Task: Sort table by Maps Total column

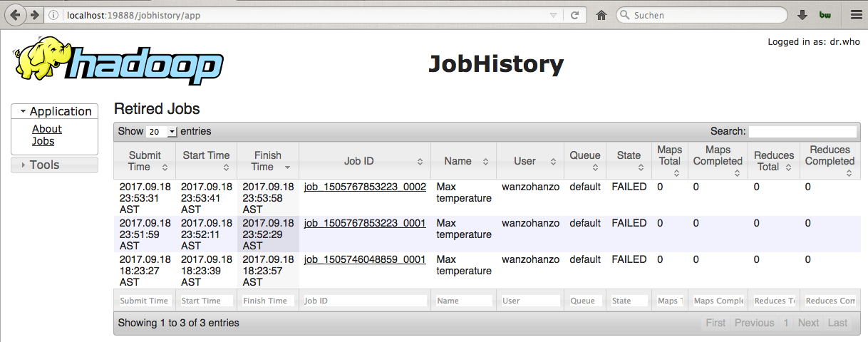Action: pyautogui.click(x=670, y=161)
